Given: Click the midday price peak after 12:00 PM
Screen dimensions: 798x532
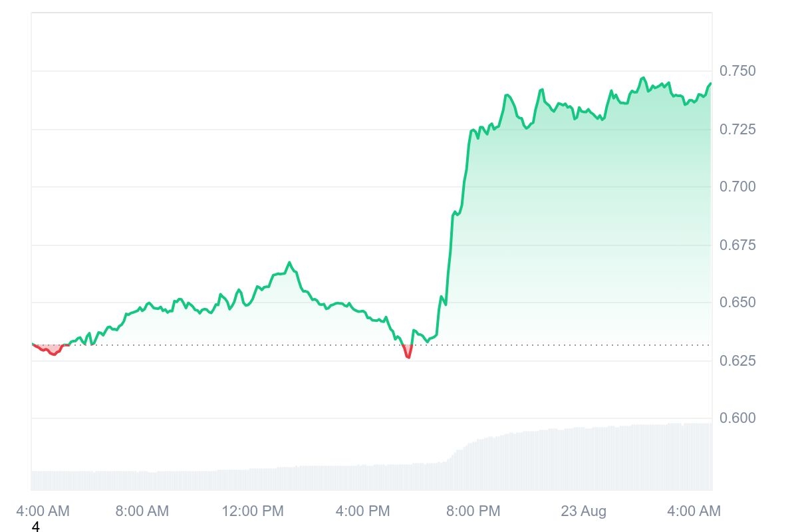Looking at the screenshot, I should tap(289, 263).
